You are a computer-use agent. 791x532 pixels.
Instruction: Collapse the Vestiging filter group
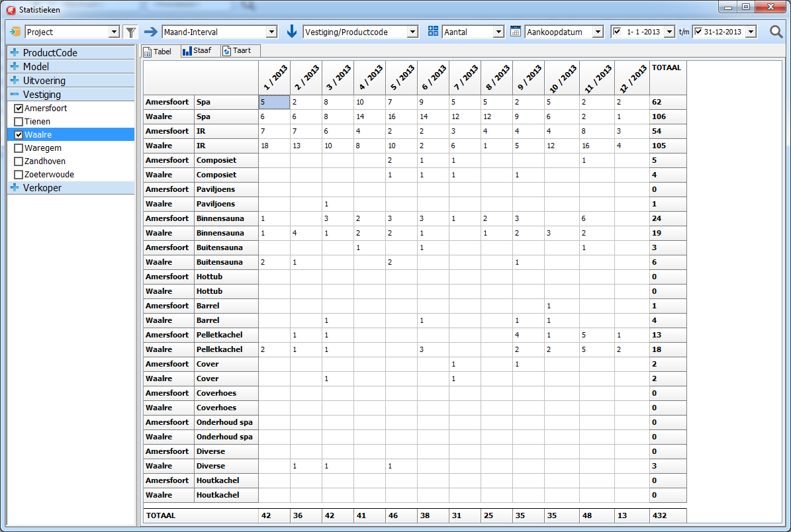[x=15, y=95]
